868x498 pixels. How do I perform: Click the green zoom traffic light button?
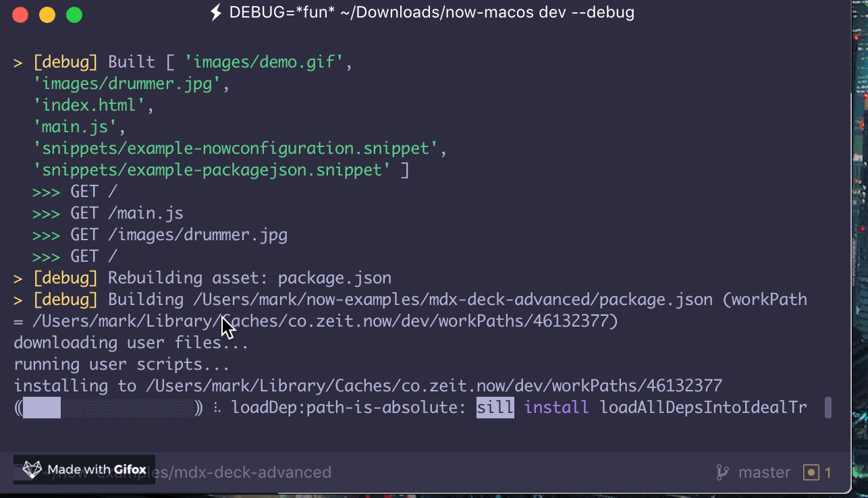point(74,14)
